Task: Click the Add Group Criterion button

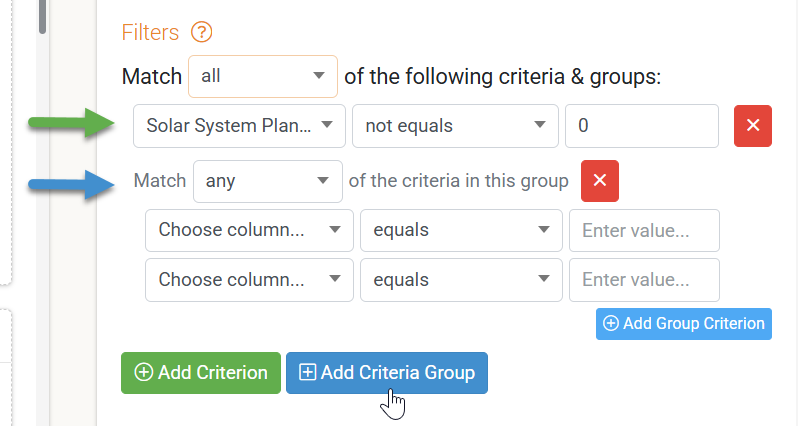Action: [x=684, y=324]
